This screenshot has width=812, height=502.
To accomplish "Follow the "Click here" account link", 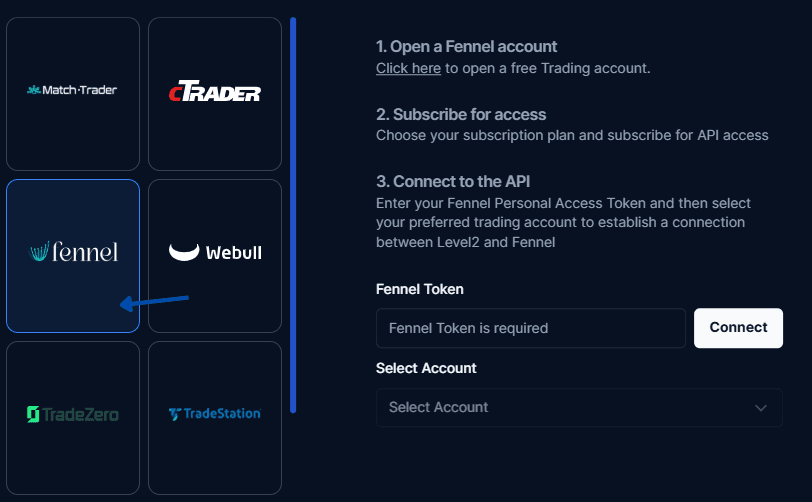I will pos(408,69).
